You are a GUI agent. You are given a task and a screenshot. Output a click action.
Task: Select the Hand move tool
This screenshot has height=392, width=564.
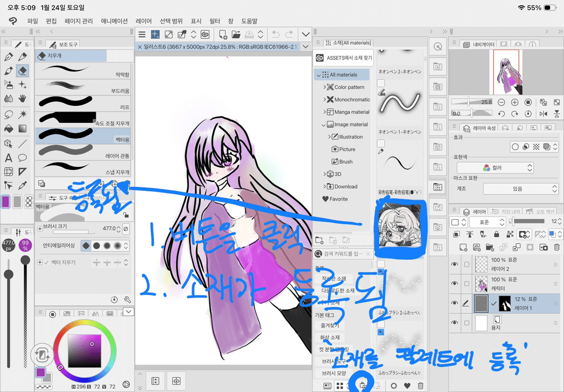(23, 98)
